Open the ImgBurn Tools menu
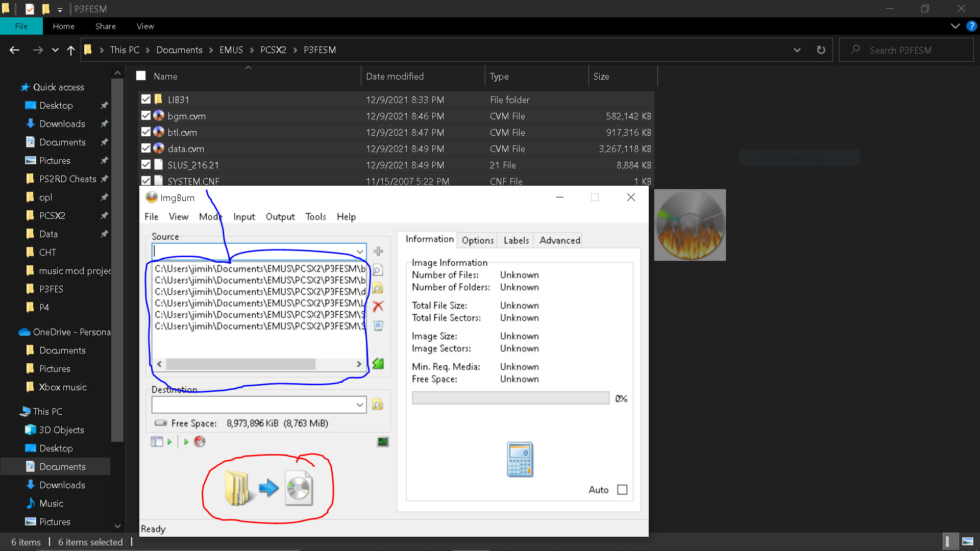This screenshot has height=551, width=980. point(315,217)
